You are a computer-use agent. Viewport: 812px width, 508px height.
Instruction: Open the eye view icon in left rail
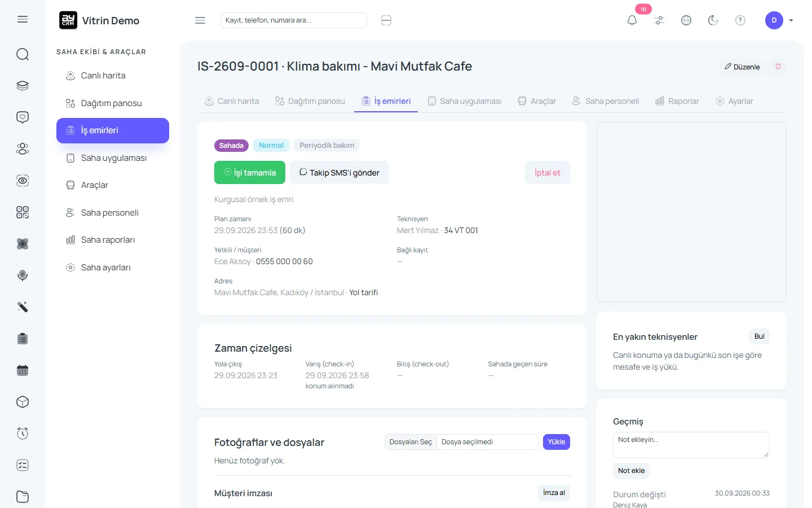[x=23, y=181]
